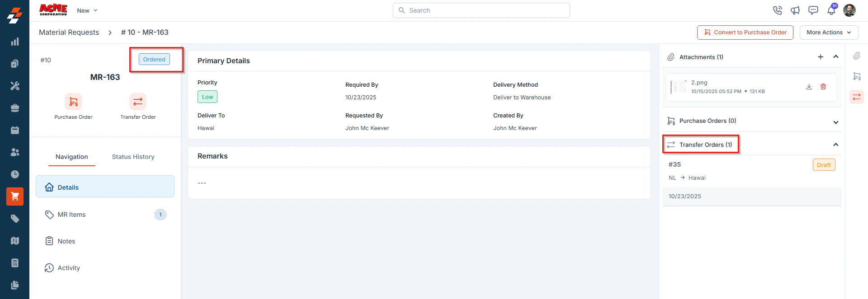The width and height of the screenshot is (868, 299).
Task: Open the calendar sidebar icon
Action: point(15,130)
